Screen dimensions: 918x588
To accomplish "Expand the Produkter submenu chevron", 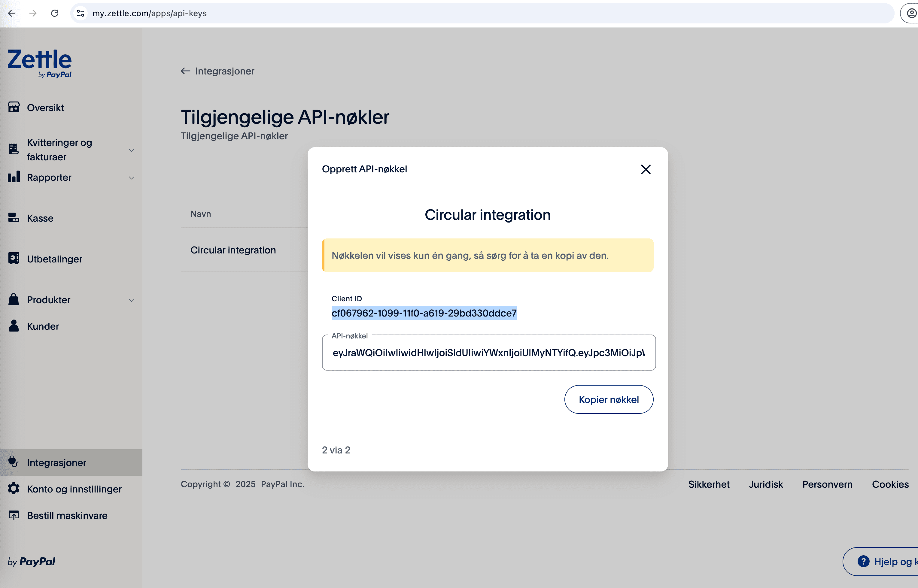I will (131, 300).
